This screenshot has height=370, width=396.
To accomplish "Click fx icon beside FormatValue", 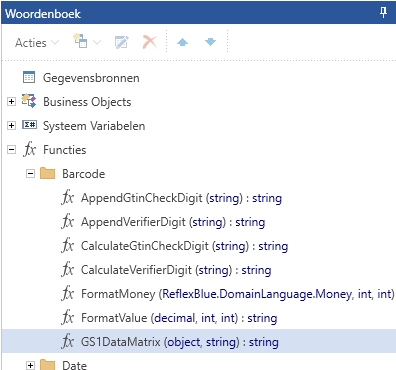I will [x=68, y=317].
